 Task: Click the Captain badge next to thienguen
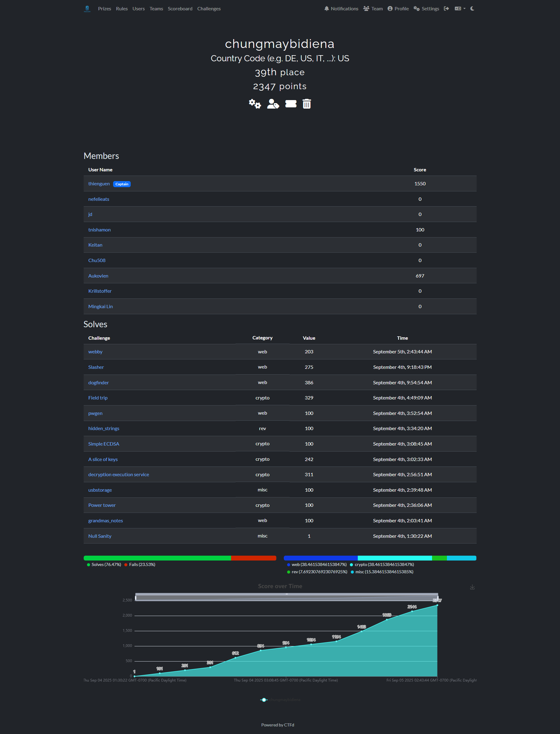click(x=122, y=184)
